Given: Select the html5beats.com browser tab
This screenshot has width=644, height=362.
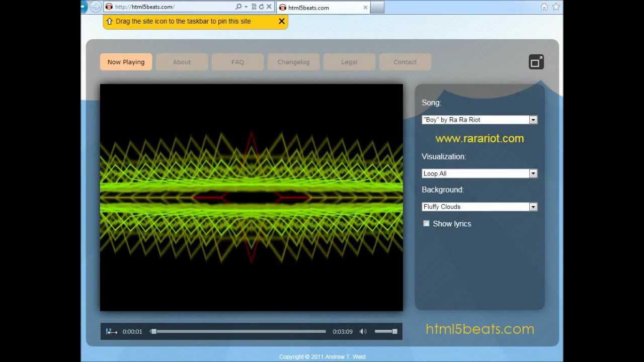Looking at the screenshot, I should coord(323,8).
